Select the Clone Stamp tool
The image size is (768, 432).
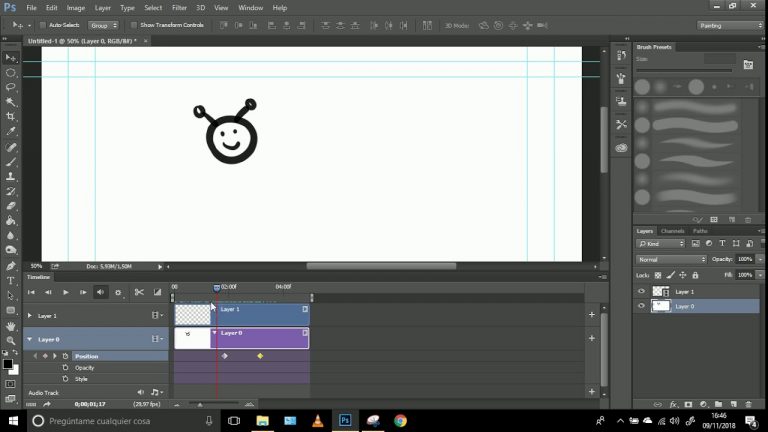pos(10,176)
